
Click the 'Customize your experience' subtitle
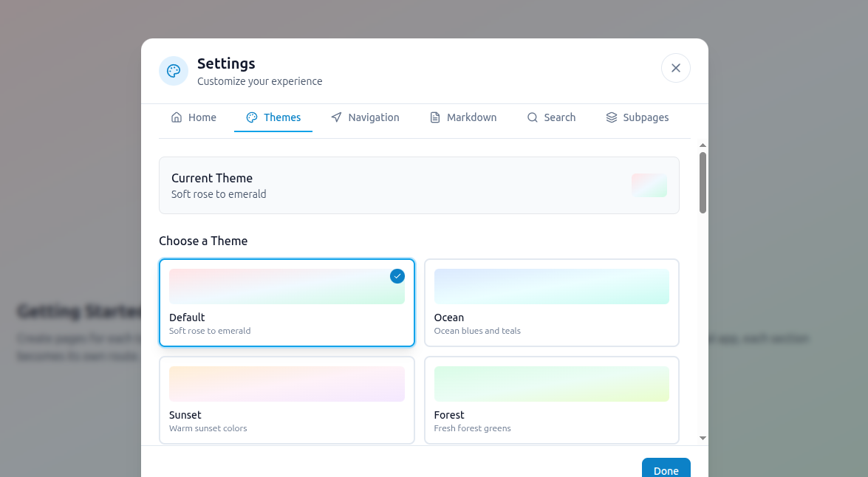click(259, 81)
